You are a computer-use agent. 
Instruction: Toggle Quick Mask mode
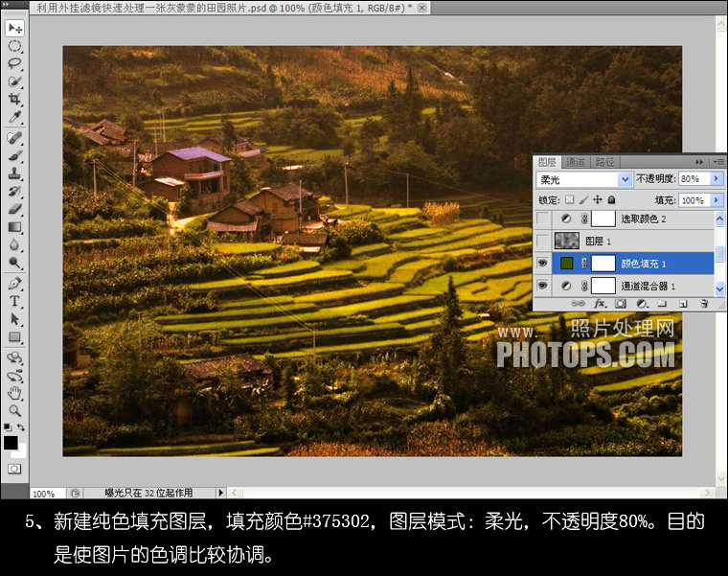(14, 469)
